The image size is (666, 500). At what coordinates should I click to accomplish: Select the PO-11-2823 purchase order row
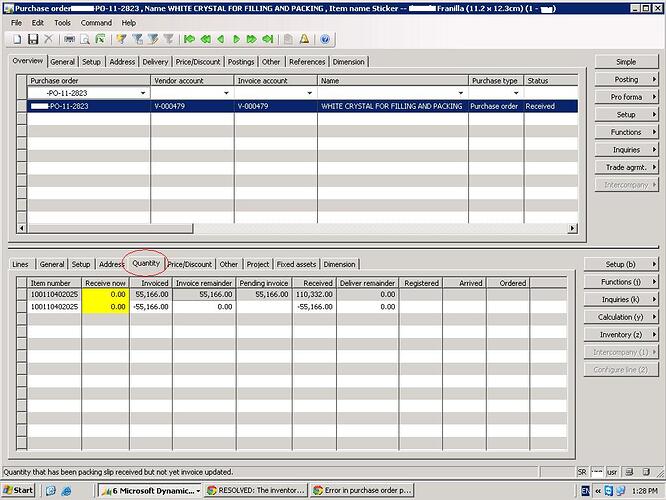(302, 106)
